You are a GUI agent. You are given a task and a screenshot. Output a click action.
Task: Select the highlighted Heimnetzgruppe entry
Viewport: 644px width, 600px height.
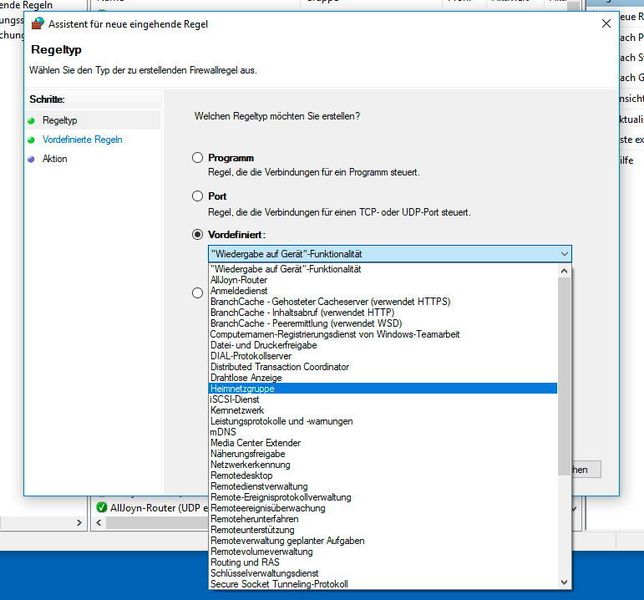click(383, 389)
